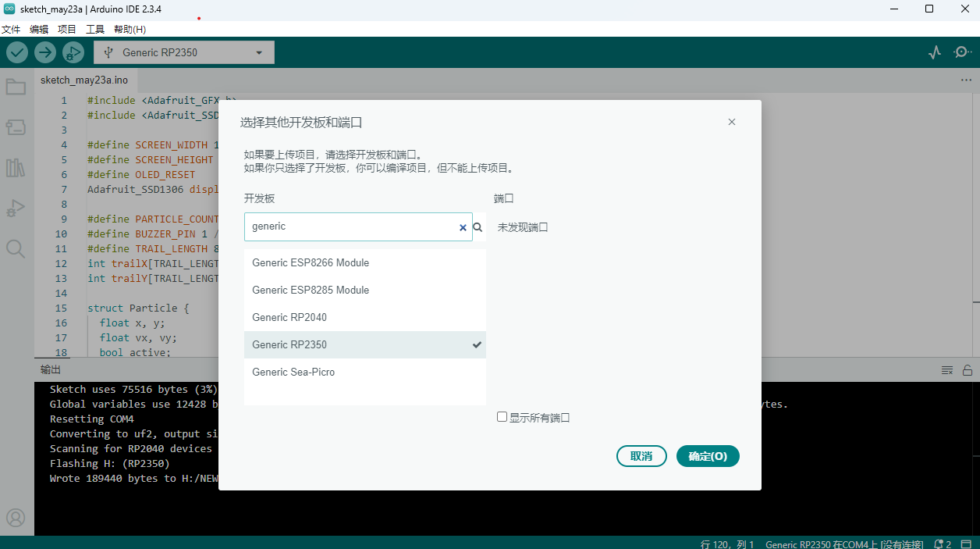This screenshot has height=549, width=980.
Task: Open the Serial Plotter icon
Action: coord(935,52)
